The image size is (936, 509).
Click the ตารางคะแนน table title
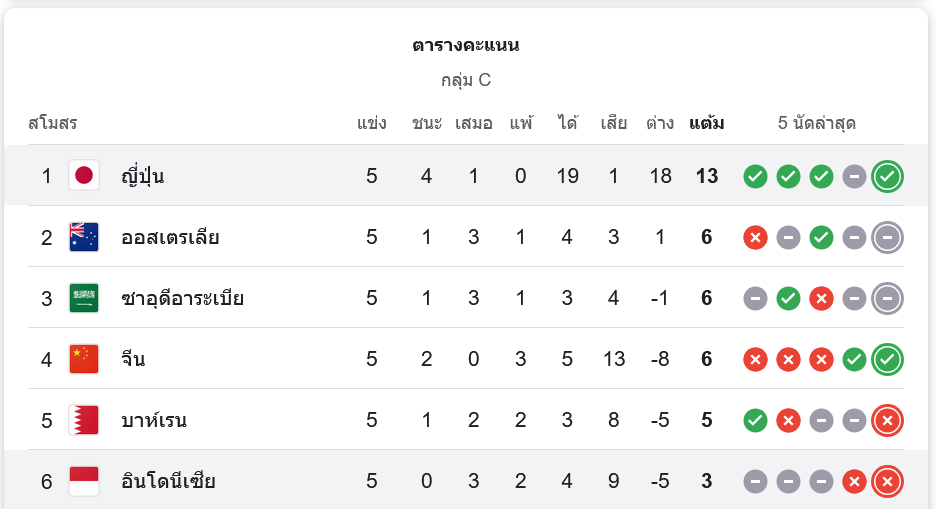coord(466,45)
